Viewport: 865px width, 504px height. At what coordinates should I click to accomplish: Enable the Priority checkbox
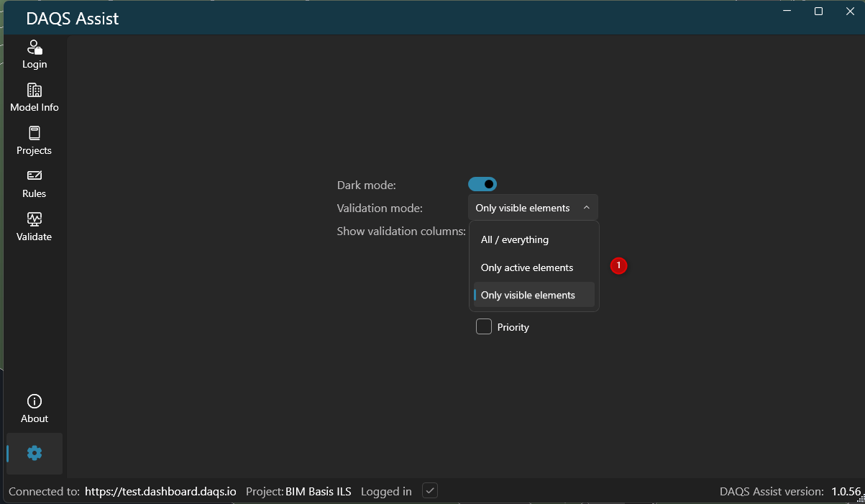click(484, 327)
